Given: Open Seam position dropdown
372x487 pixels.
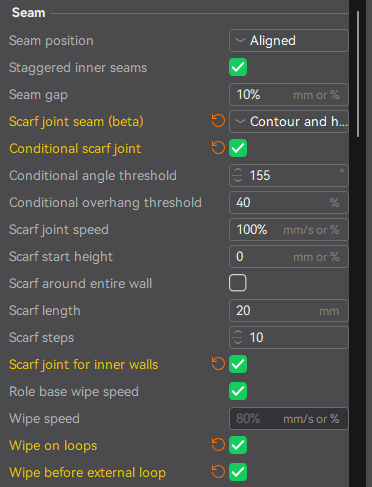Looking at the screenshot, I should 289,40.
